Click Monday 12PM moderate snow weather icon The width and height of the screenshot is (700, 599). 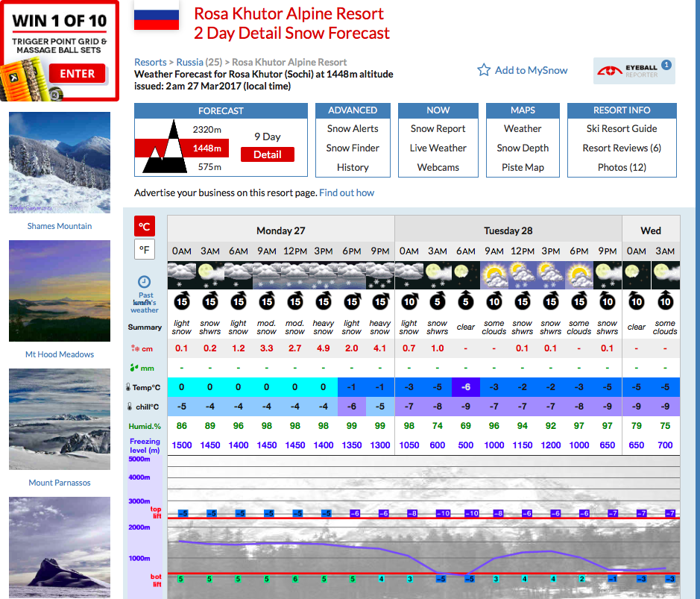tap(294, 275)
